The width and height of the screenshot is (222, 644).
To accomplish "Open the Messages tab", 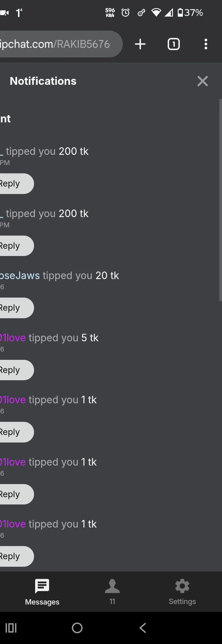I will point(42,592).
